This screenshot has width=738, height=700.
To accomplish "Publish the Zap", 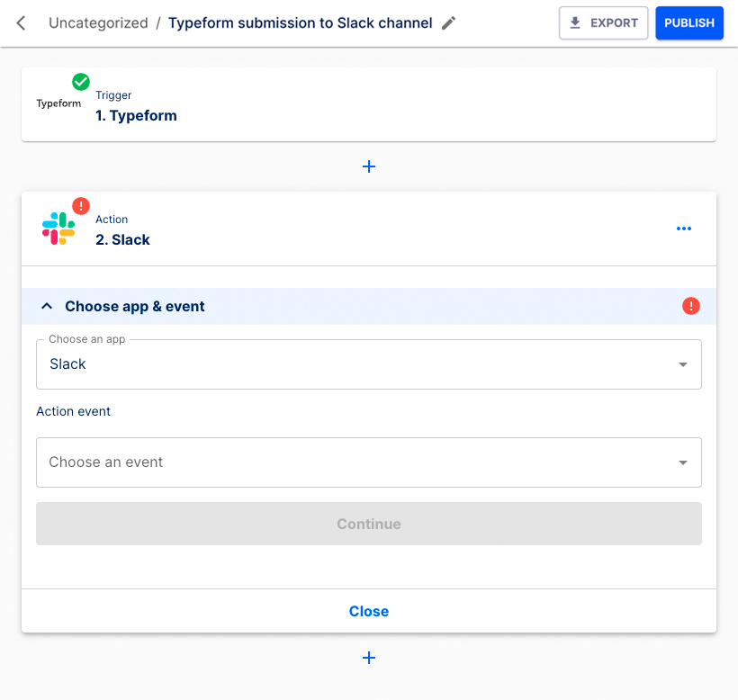I will 689,22.
